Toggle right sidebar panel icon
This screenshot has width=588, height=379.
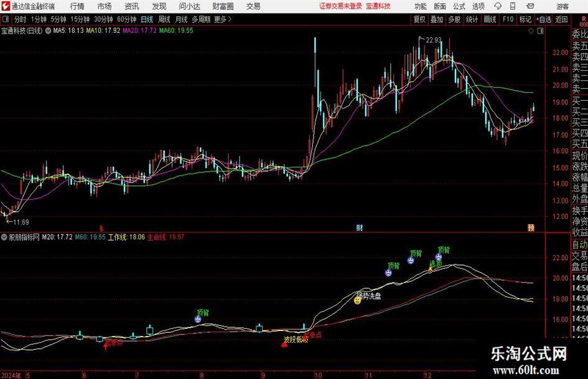(x=540, y=31)
